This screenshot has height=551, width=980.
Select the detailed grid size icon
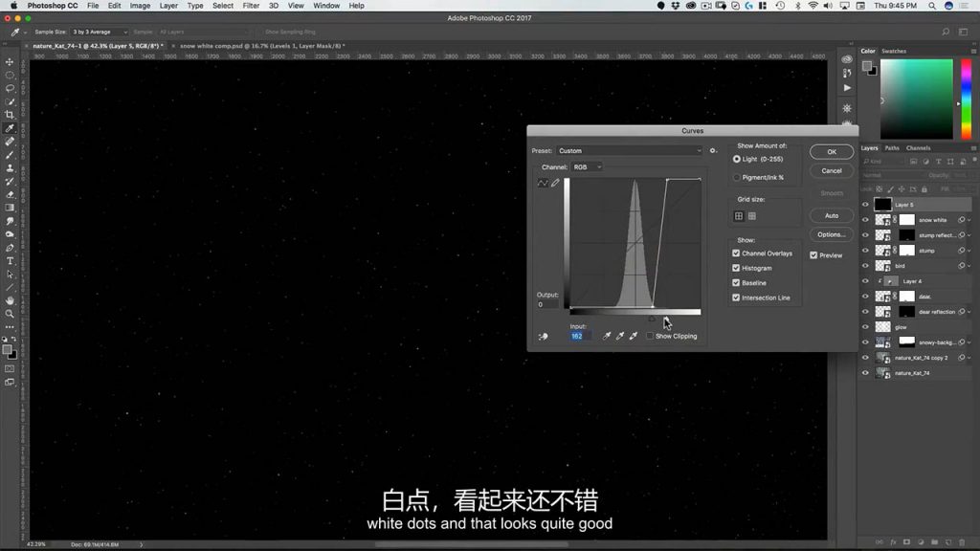pos(752,216)
